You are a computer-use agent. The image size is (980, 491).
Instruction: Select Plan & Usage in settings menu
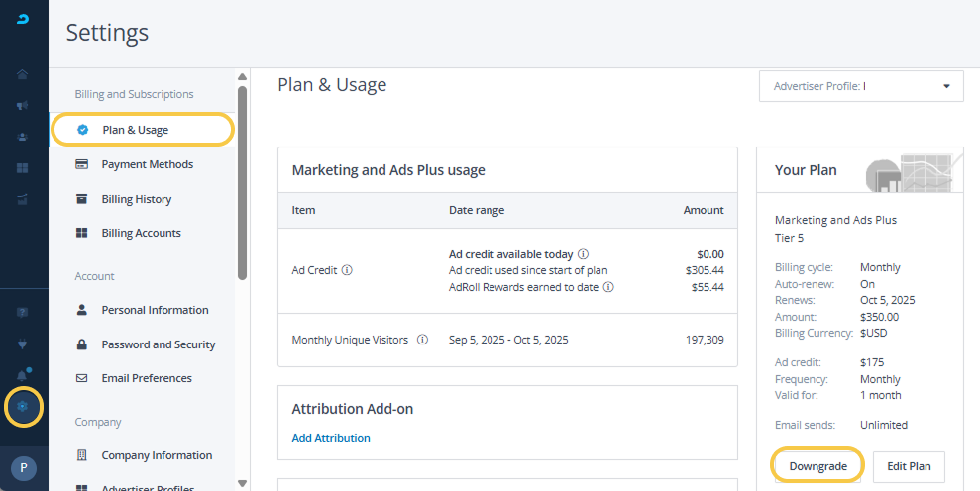[135, 130]
